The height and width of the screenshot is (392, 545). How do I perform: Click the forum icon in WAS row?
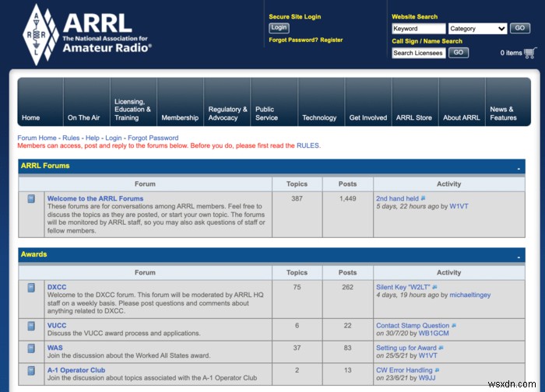[31, 348]
